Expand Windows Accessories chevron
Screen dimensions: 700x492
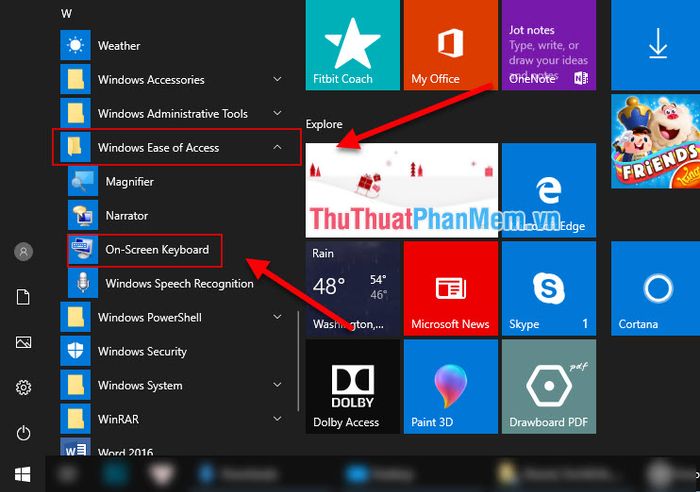click(x=277, y=79)
